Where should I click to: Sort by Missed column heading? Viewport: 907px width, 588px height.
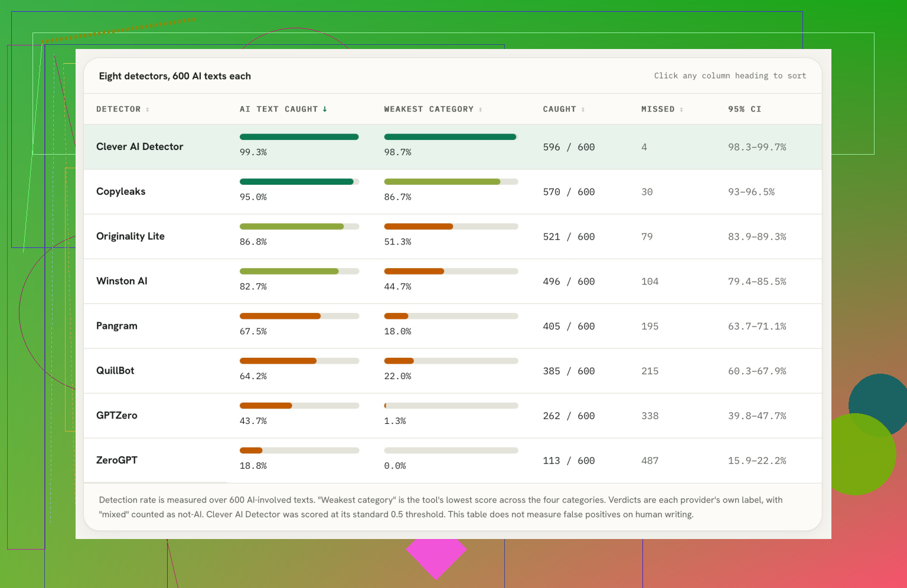pos(663,109)
